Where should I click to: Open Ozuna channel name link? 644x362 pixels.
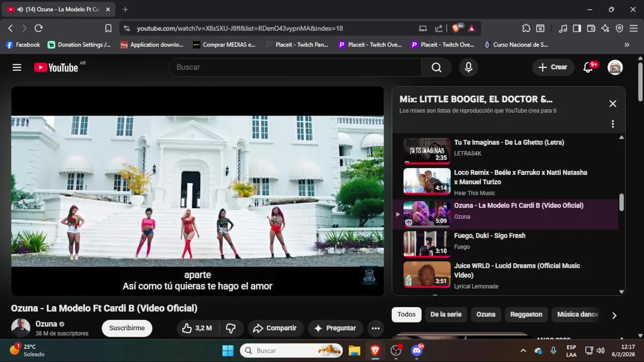click(46, 324)
